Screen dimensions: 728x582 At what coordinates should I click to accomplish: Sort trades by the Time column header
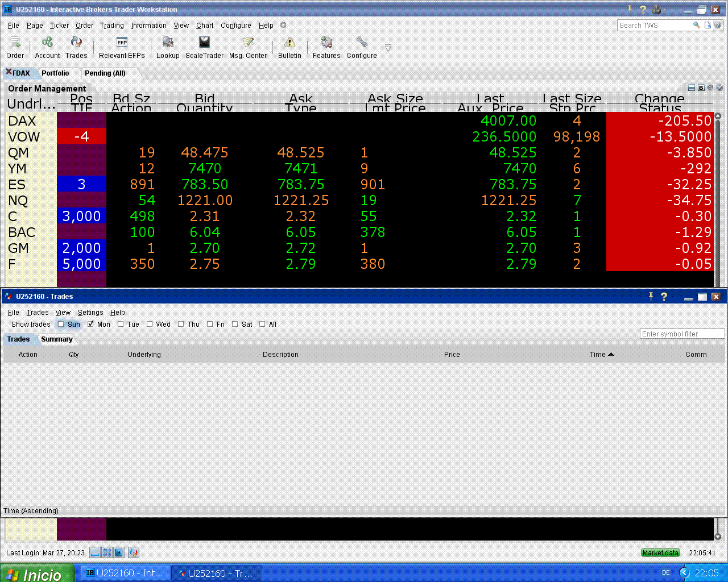[x=602, y=354]
